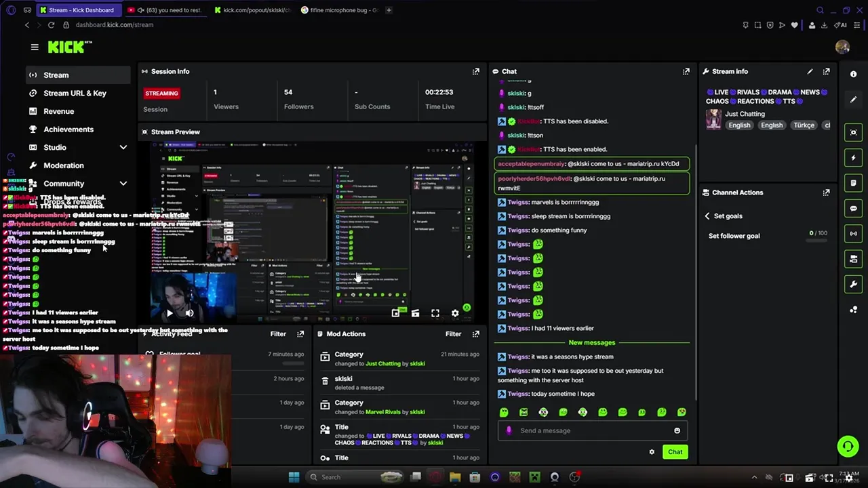Screen dimensions: 868x488
Task: Click the last quick emote under chat
Action: (682, 412)
